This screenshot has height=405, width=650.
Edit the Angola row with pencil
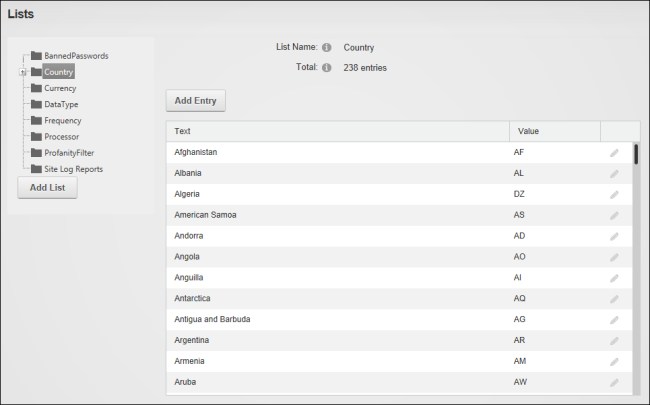[614, 257]
